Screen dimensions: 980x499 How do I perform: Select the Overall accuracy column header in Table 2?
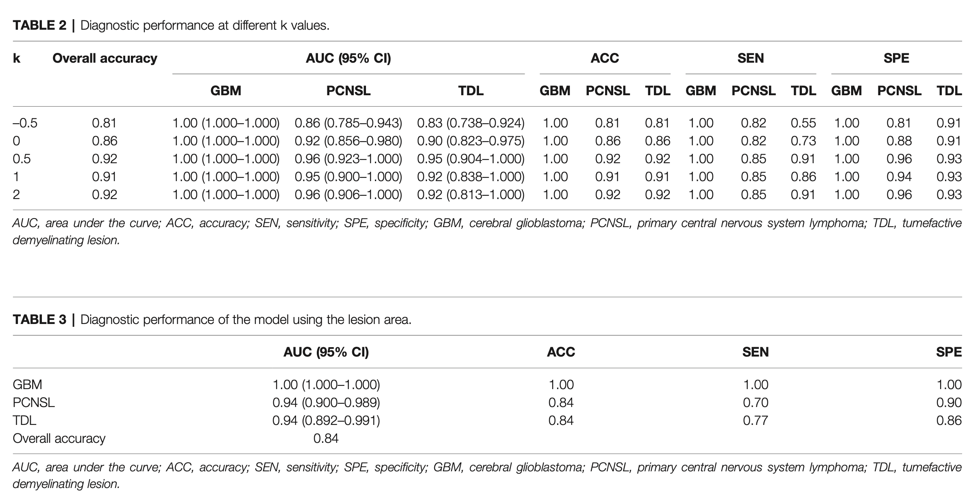pos(105,58)
